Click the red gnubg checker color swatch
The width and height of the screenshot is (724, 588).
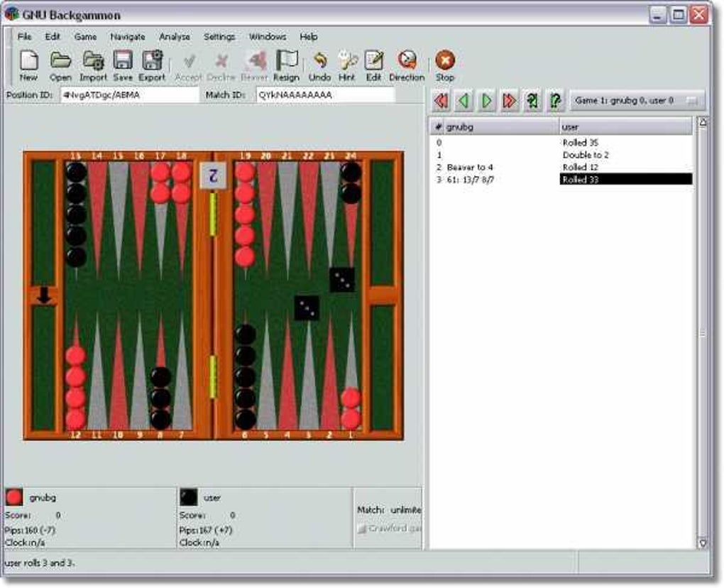(x=14, y=498)
